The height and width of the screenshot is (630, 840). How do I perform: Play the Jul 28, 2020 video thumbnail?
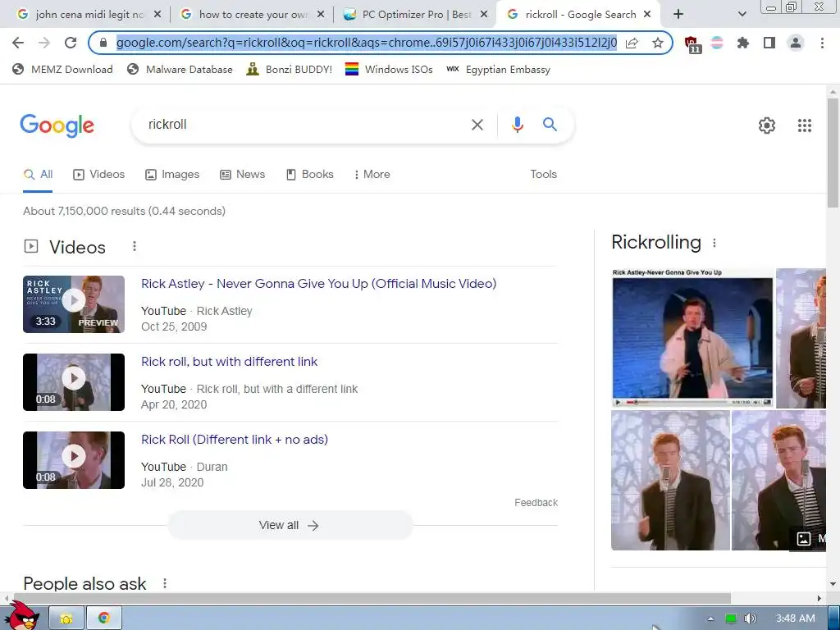click(x=74, y=460)
